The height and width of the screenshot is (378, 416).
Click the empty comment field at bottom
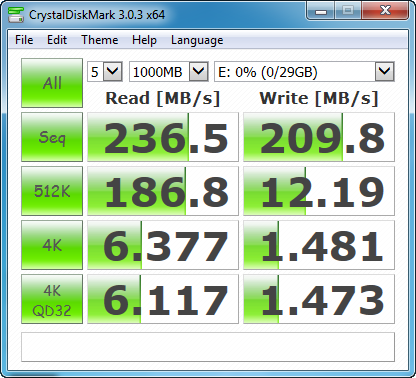click(x=208, y=347)
